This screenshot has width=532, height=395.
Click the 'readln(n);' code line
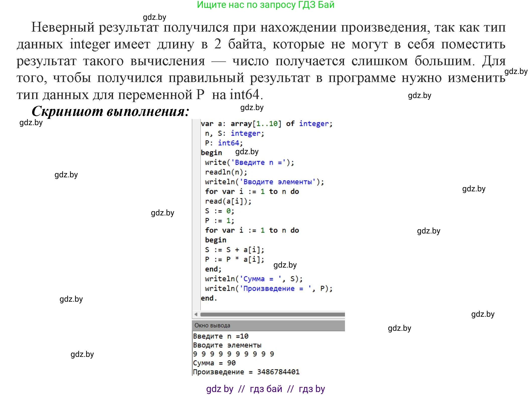[x=226, y=172]
